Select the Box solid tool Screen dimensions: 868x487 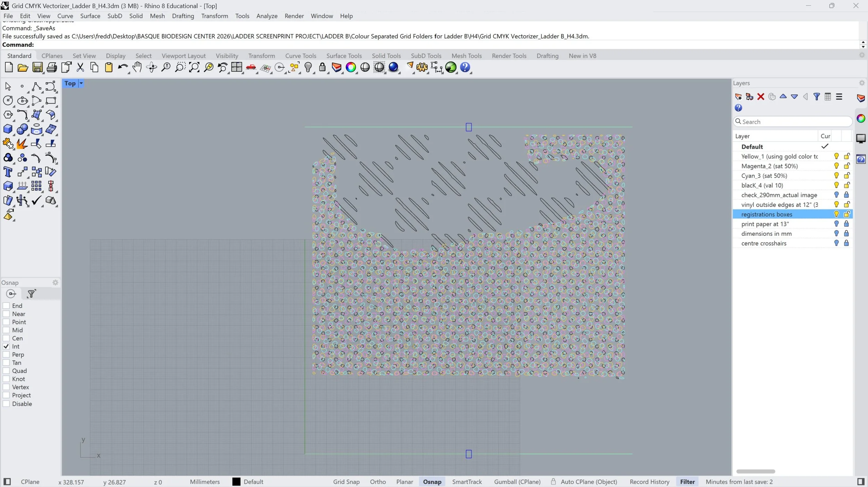[8, 129]
